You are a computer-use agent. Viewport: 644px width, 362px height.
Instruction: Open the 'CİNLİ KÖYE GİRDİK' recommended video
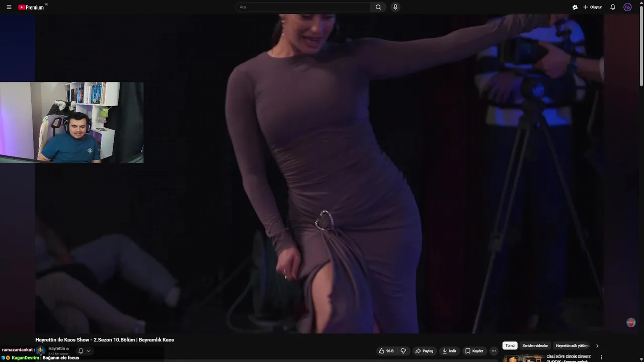click(523, 358)
